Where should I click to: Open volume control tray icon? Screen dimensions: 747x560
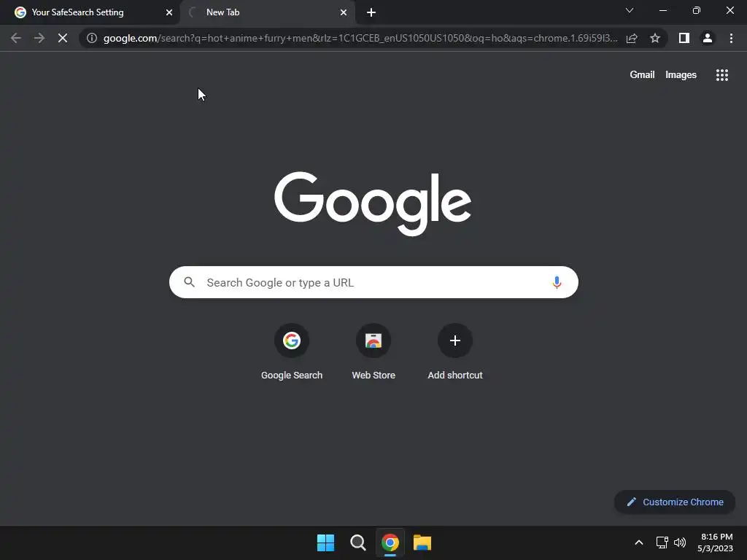coord(680,542)
